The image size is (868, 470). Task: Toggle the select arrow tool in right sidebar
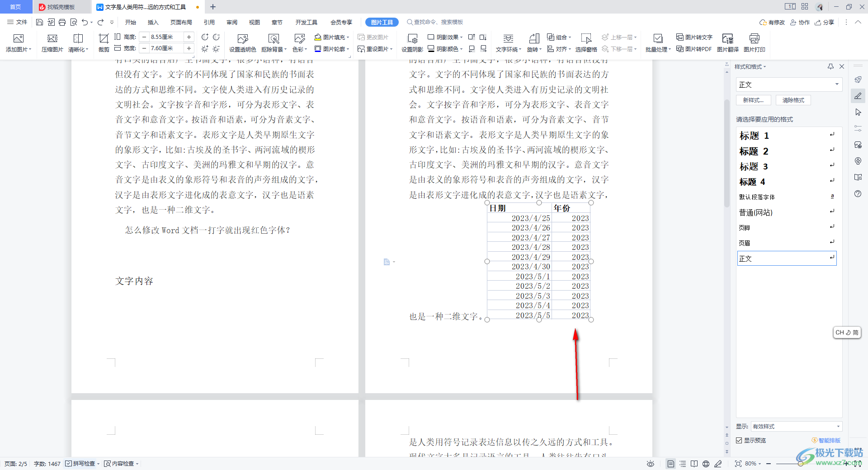pos(858,112)
